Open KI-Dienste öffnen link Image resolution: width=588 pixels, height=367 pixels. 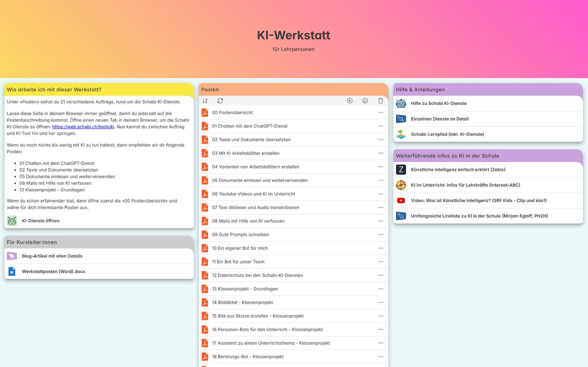(x=41, y=221)
